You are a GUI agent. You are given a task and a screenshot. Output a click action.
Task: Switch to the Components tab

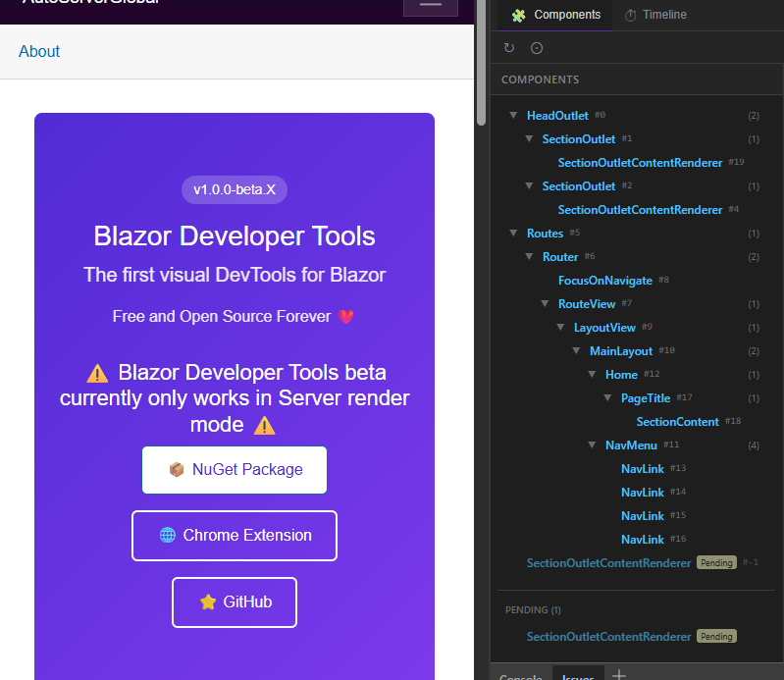pos(555,15)
